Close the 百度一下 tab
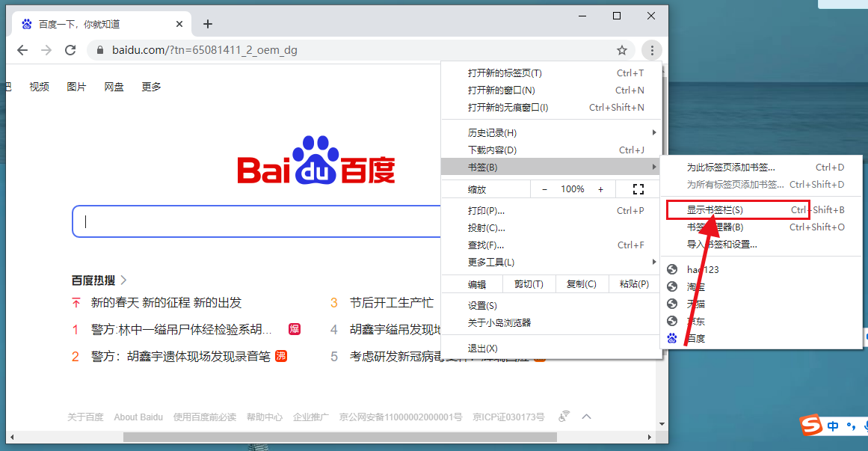 click(x=179, y=24)
